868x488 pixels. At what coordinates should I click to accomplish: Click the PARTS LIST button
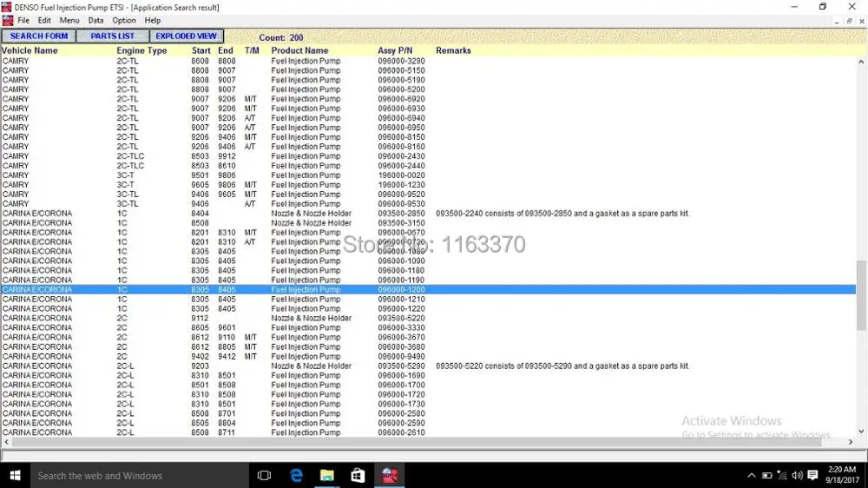click(x=112, y=36)
